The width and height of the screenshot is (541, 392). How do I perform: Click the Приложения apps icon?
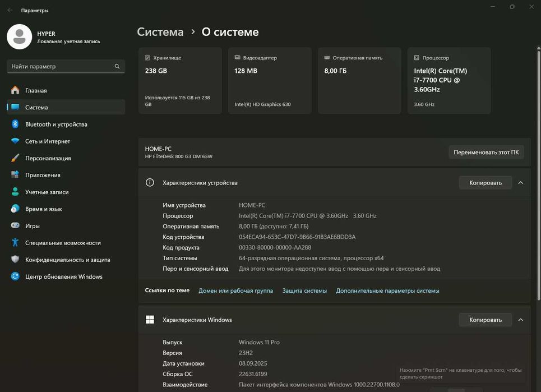point(15,174)
